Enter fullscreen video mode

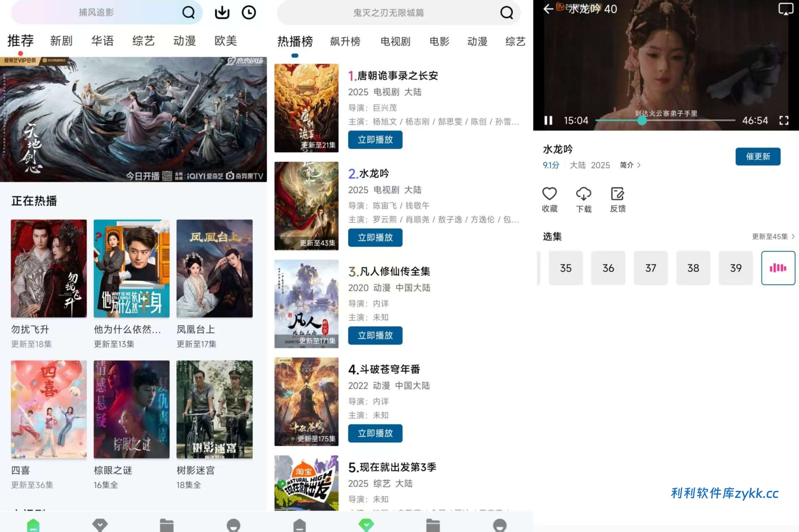784,121
